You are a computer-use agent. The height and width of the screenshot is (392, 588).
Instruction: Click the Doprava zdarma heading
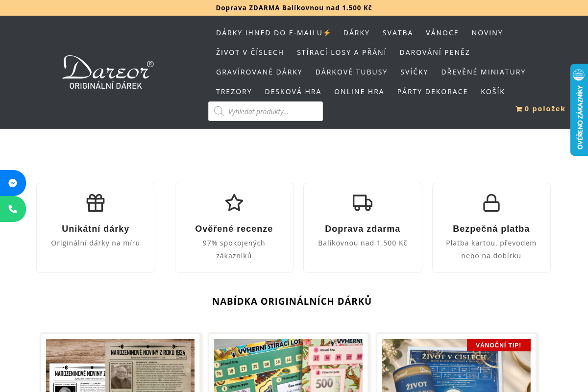(x=363, y=229)
